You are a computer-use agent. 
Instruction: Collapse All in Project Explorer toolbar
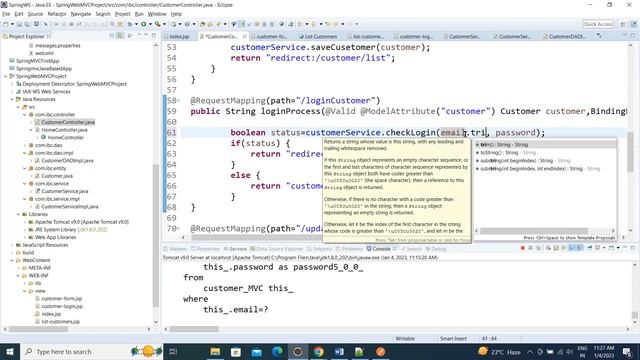tap(112, 36)
